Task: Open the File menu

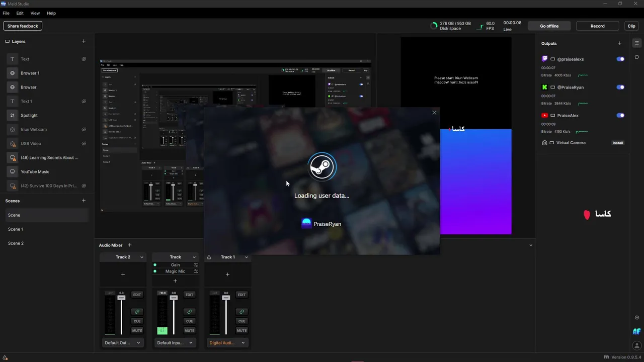Action: click(6, 13)
